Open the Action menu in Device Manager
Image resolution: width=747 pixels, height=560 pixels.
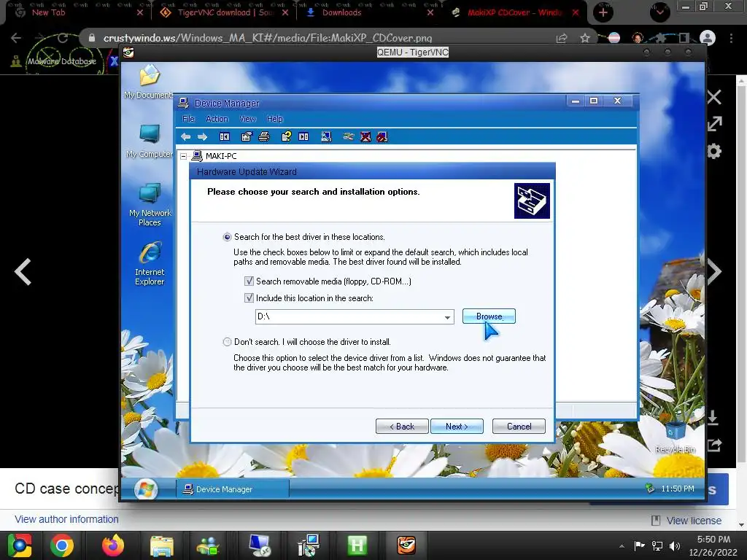[217, 119]
